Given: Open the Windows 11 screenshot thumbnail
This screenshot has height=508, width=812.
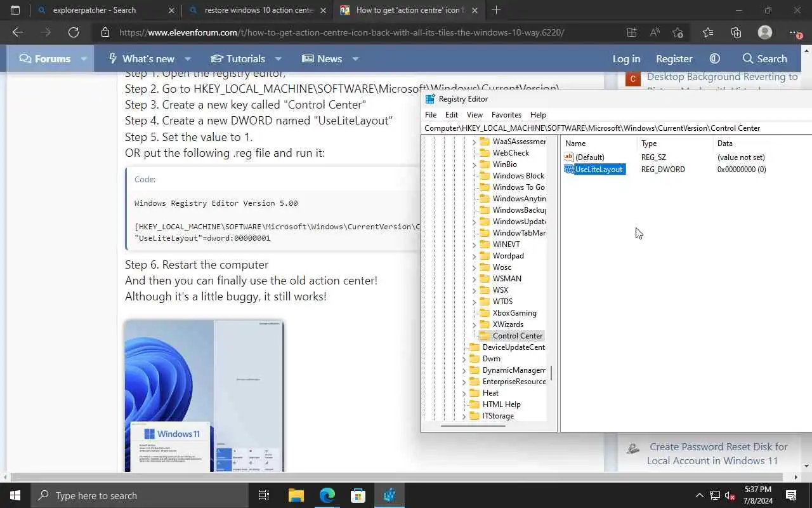Looking at the screenshot, I should (x=204, y=396).
